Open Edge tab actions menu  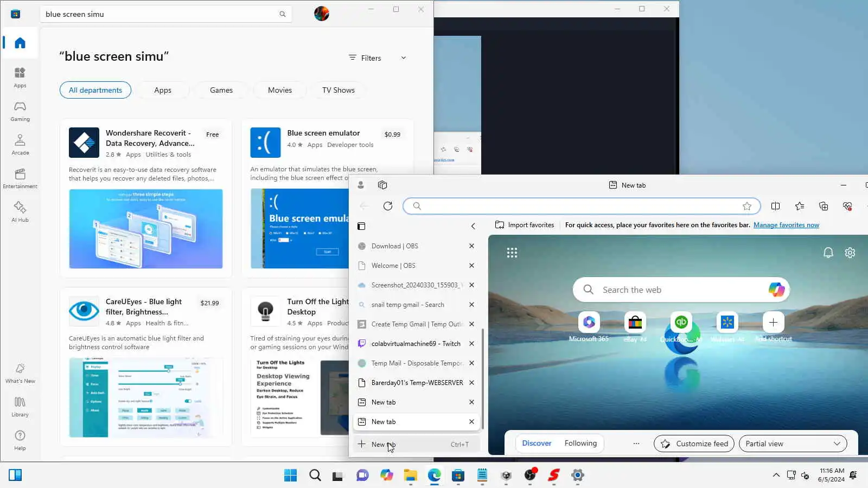[x=382, y=185]
